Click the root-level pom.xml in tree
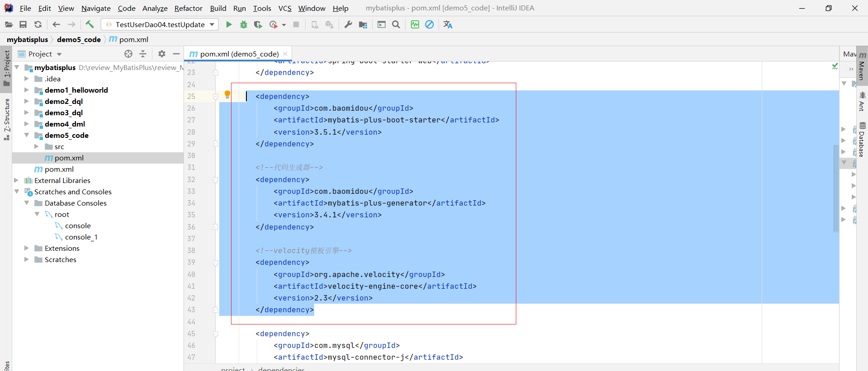The height and width of the screenshot is (371, 868). click(59, 169)
